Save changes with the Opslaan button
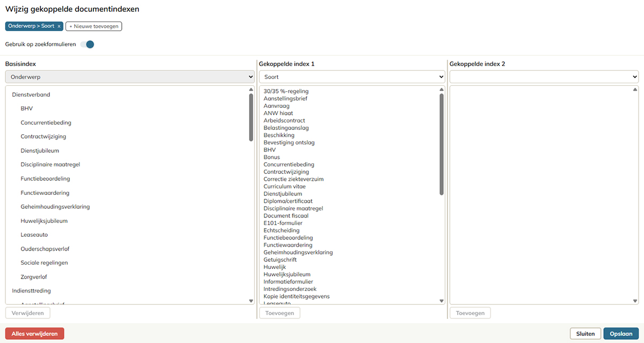This screenshot has height=343, width=644. pyautogui.click(x=621, y=334)
